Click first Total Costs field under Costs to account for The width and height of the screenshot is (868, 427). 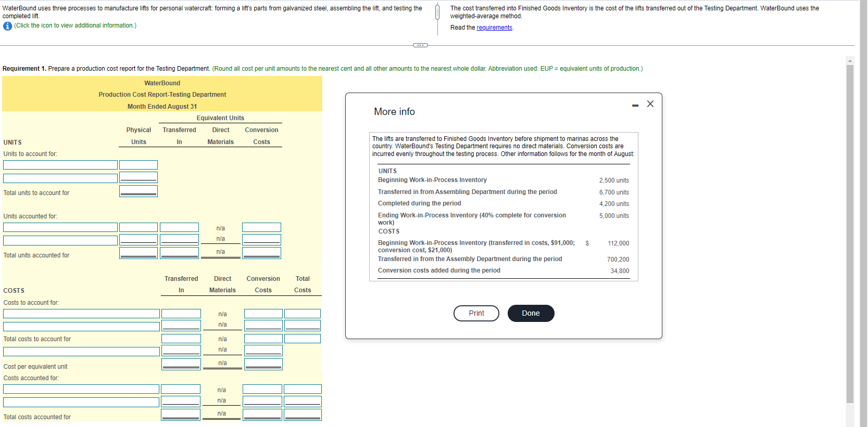click(x=303, y=314)
